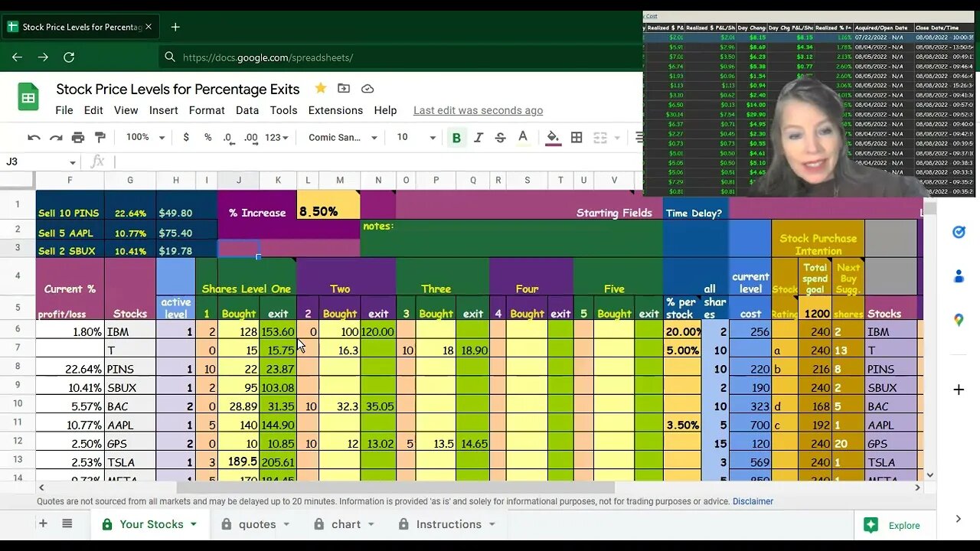
Task: Open the quotes tab dropdown arrow
Action: click(x=286, y=524)
